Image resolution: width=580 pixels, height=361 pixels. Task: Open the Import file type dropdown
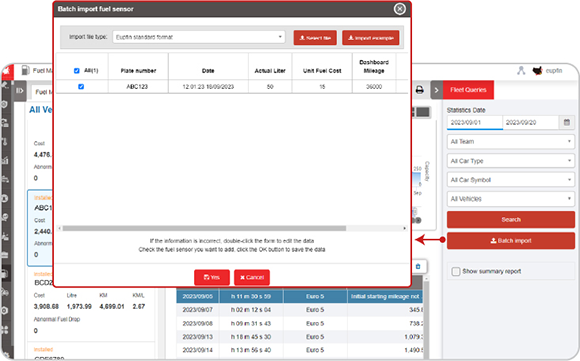(x=199, y=37)
